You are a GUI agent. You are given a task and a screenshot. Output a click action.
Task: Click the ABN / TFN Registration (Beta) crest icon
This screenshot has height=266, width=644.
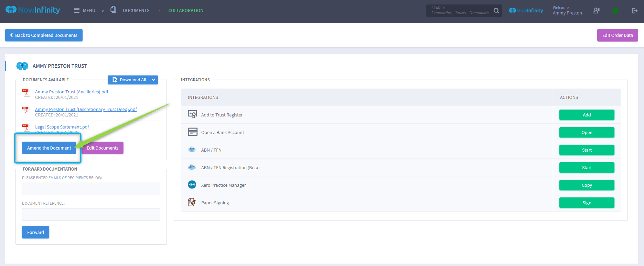192,167
